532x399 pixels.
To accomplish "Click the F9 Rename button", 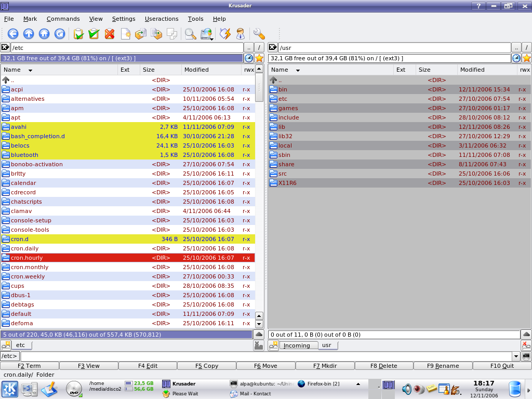I will pyautogui.click(x=443, y=366).
